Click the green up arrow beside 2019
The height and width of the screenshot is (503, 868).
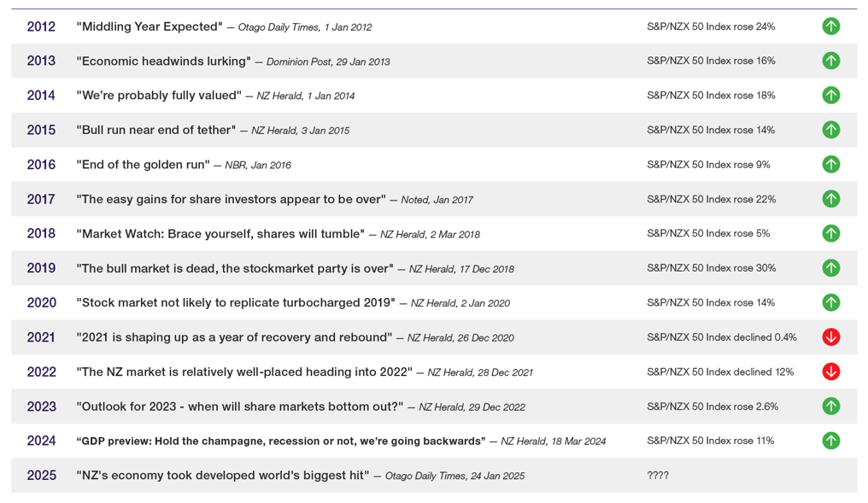pyautogui.click(x=830, y=268)
